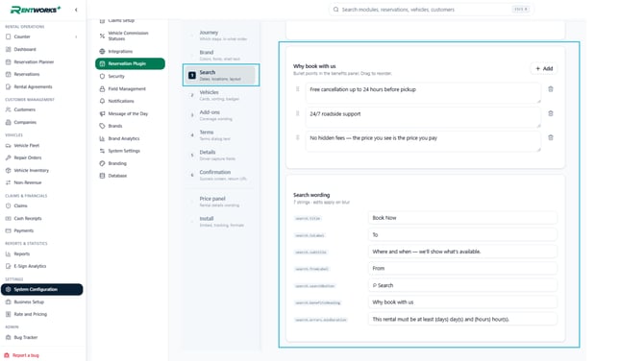Click the Claims icon in the sidebar
The image size is (644, 361).
[x=9, y=205]
